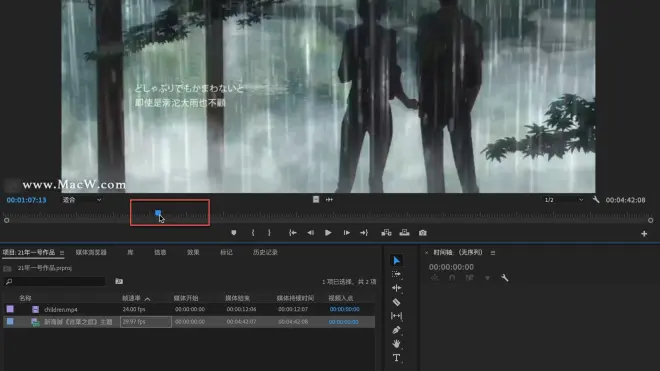Image resolution: width=660 pixels, height=371 pixels.
Task: Open the project panel menu icon
Action: pos(62,253)
